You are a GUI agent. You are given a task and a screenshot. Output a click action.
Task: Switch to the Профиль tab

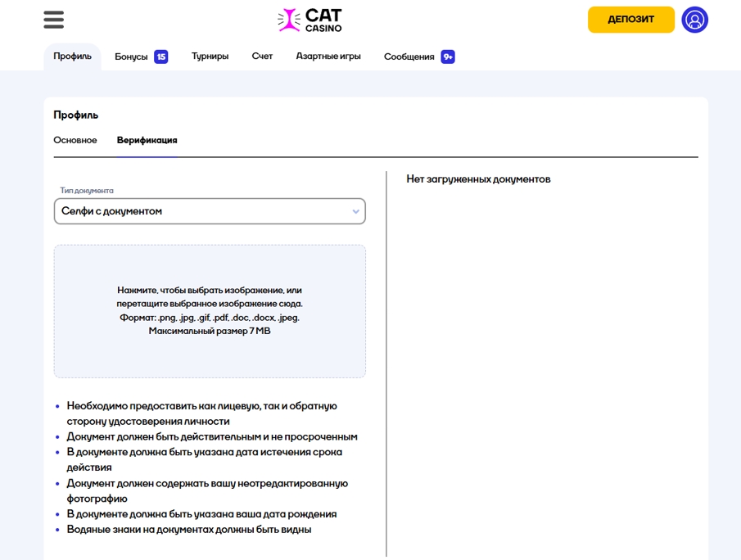[72, 56]
